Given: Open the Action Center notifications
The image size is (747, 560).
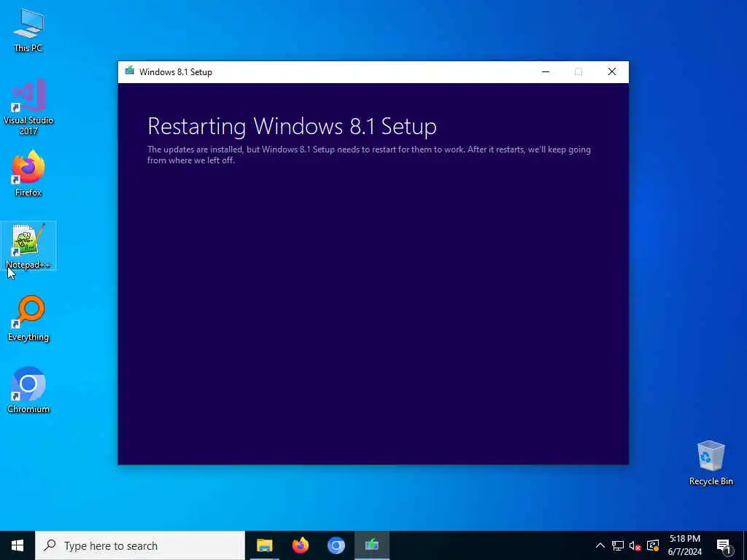Looking at the screenshot, I should click(724, 545).
